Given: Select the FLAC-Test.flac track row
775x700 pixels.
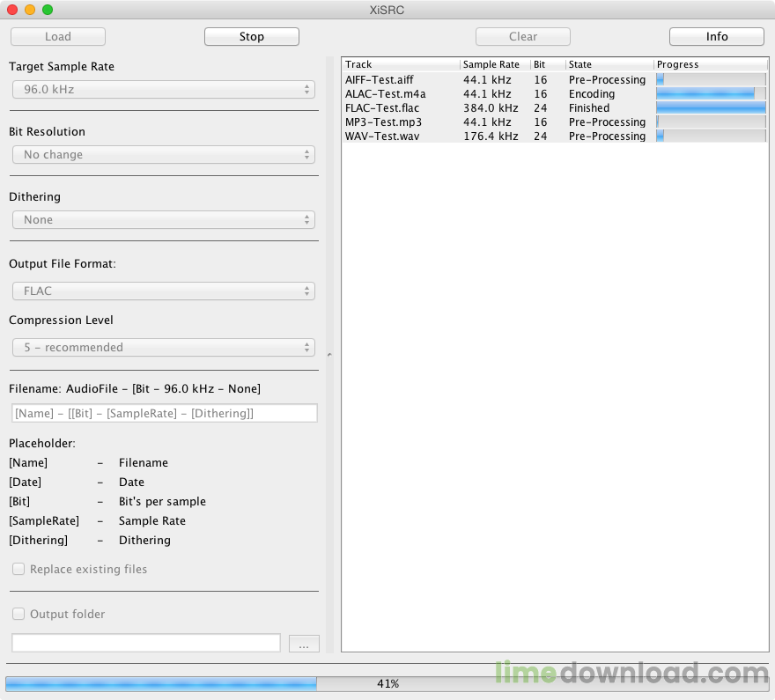Looking at the screenshot, I should (x=555, y=107).
